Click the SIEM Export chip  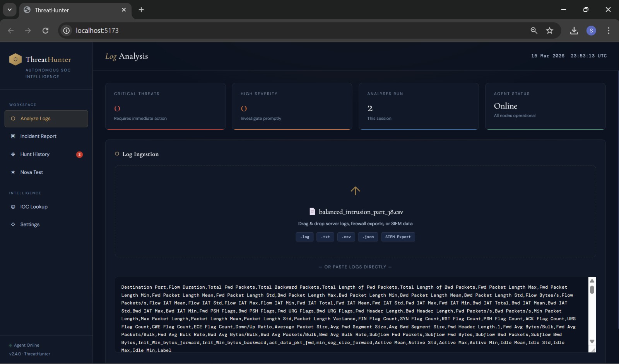click(x=398, y=237)
